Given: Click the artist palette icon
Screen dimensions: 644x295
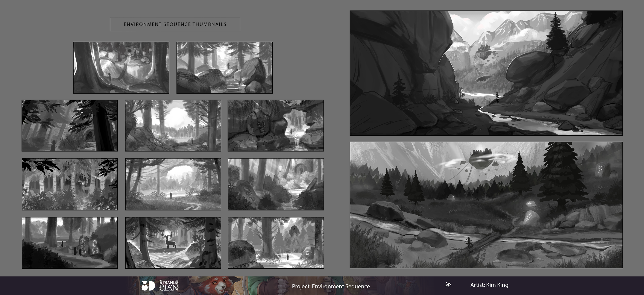Looking at the screenshot, I should pyautogui.click(x=448, y=285).
